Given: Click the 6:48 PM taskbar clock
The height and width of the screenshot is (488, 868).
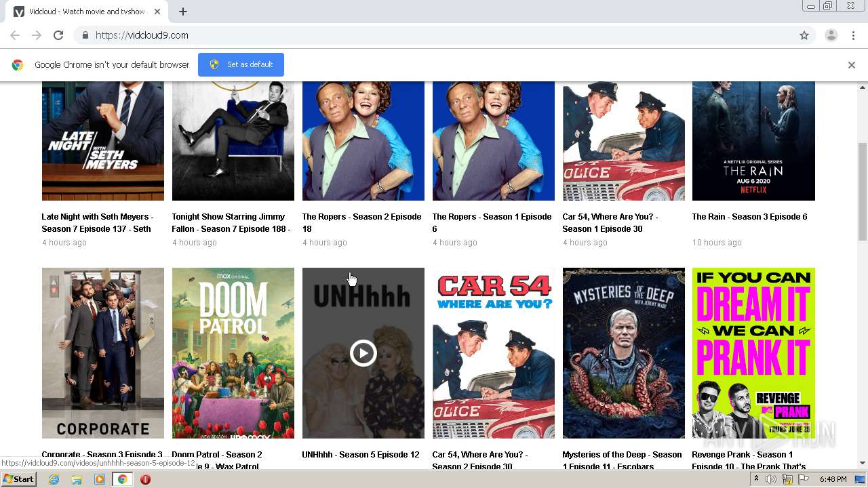Looking at the screenshot, I should [x=833, y=479].
